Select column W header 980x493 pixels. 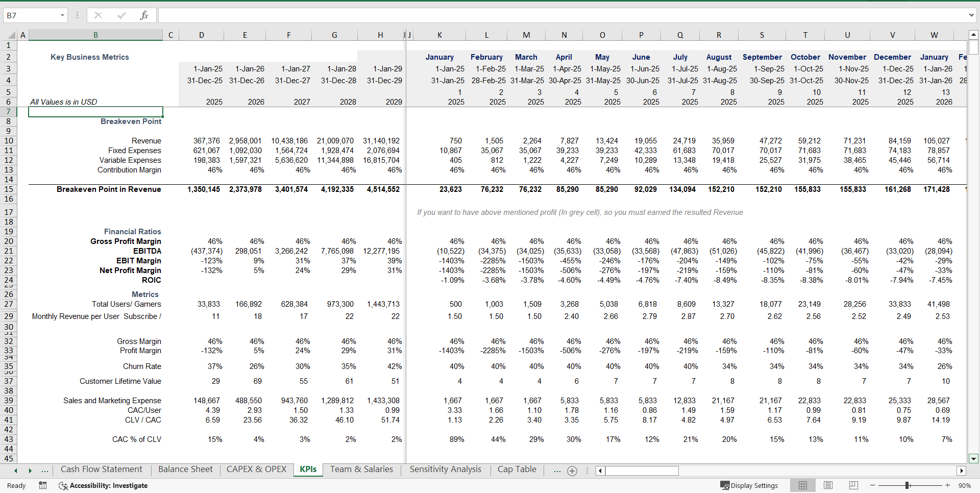[x=934, y=35]
